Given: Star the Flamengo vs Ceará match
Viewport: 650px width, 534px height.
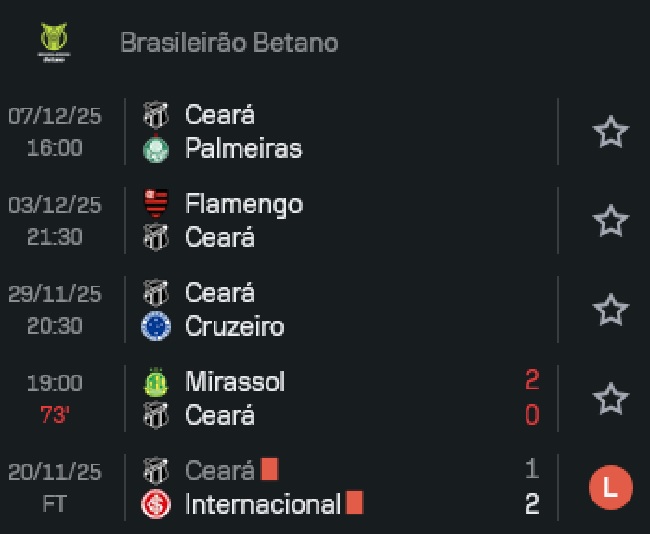Looking at the screenshot, I should [x=610, y=221].
